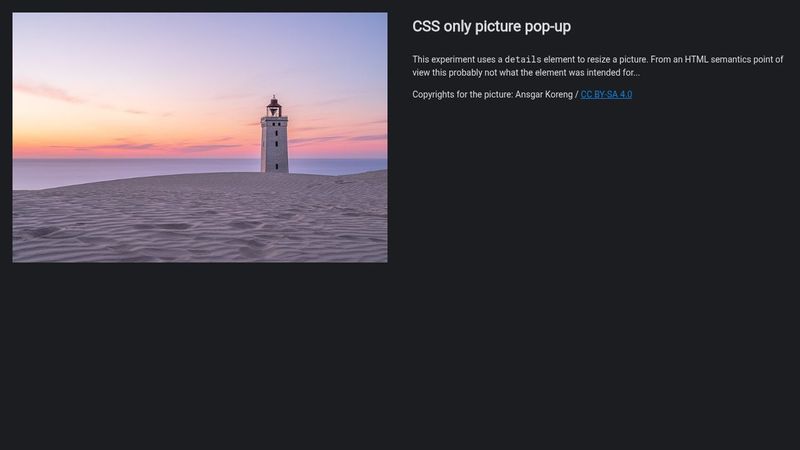Click the word 'details' in the description
This screenshot has height=450, width=800.
point(522,60)
